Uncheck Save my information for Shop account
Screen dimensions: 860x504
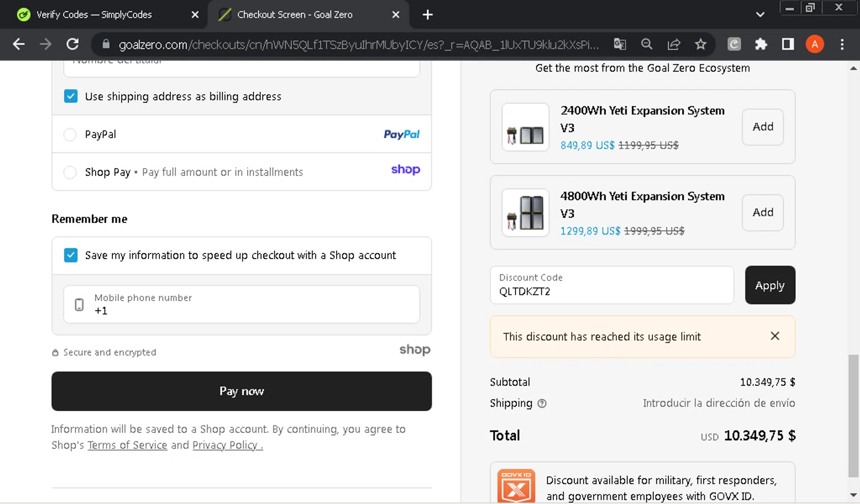[x=71, y=255]
